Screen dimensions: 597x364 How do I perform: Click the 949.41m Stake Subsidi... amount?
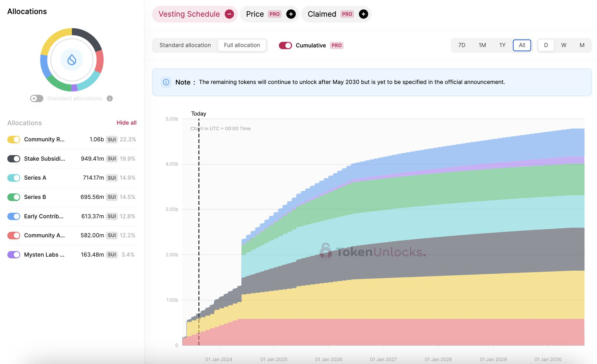(x=92, y=159)
